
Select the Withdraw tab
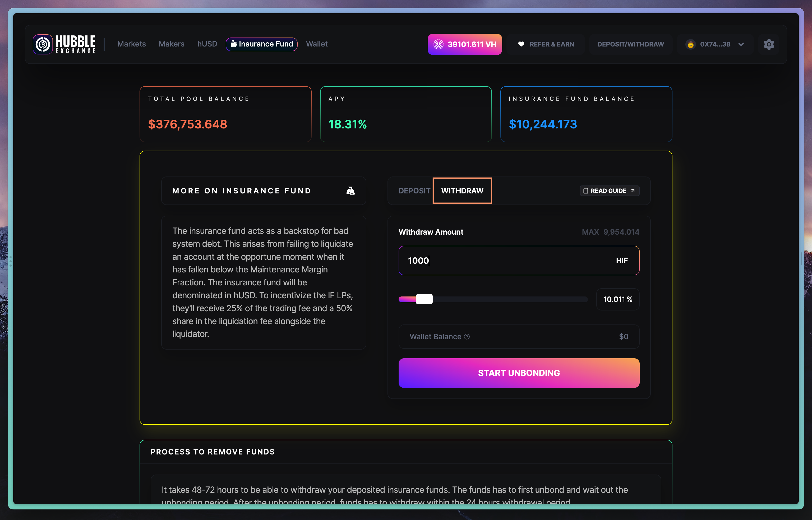pyautogui.click(x=462, y=191)
